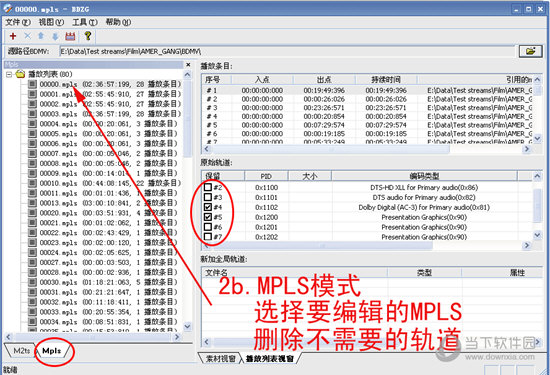This screenshot has height=375, width=550.
Task: Check the keep box for track #6
Action: (208, 227)
